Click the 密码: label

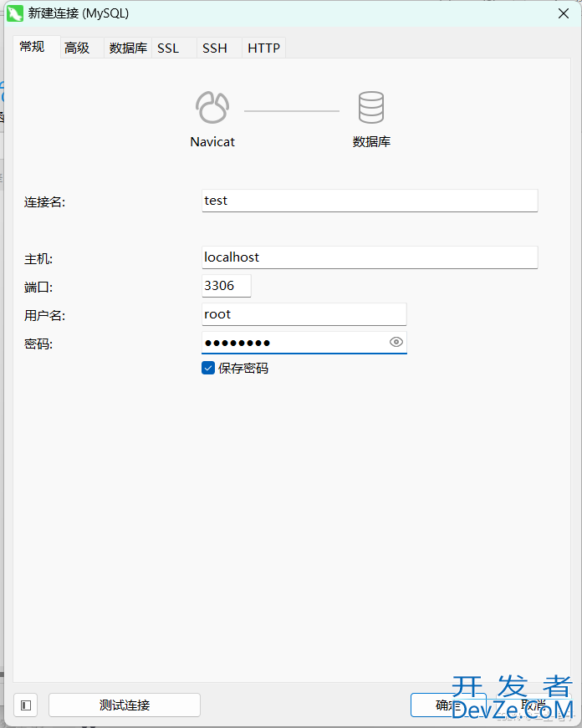point(38,344)
